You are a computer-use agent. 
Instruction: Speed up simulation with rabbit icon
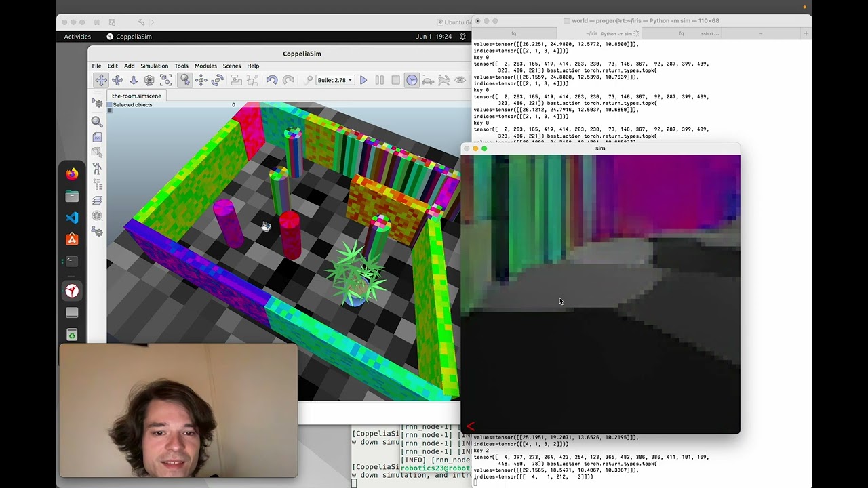(x=444, y=80)
